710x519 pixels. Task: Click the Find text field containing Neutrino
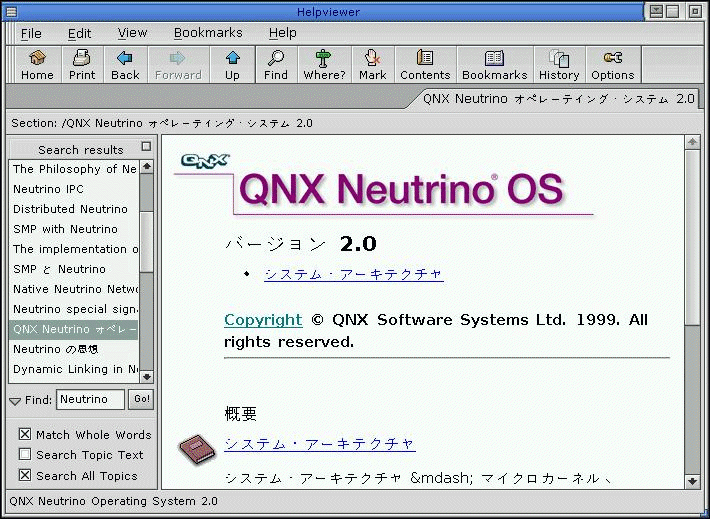click(x=90, y=399)
